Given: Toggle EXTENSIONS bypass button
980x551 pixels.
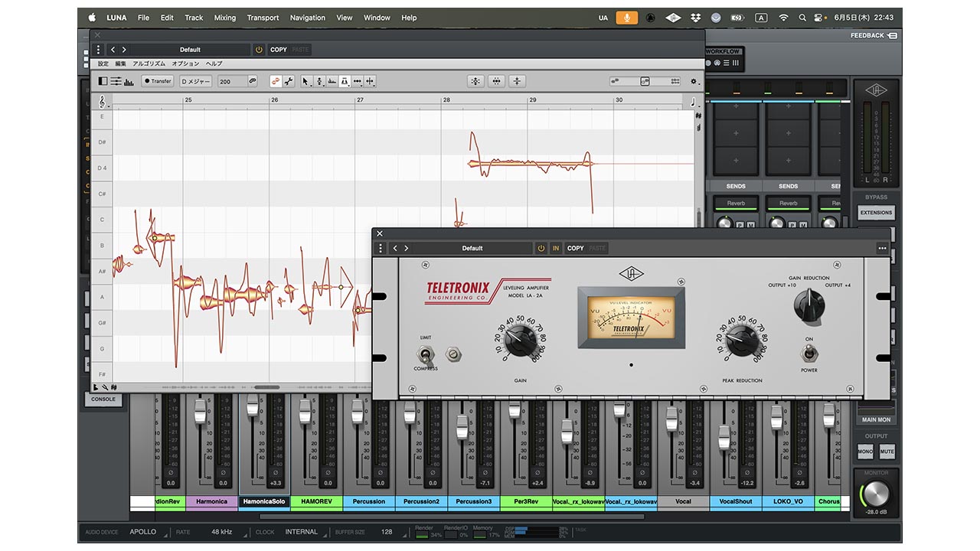Looking at the screenshot, I should point(877,213).
